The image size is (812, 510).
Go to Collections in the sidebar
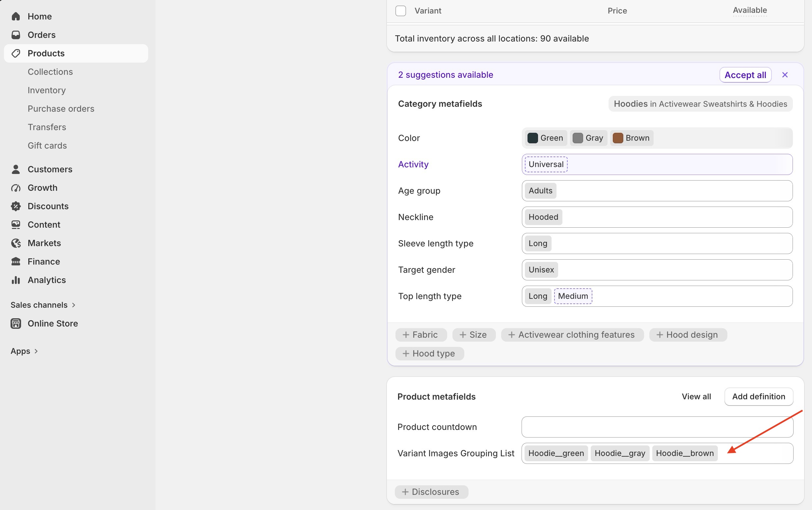(x=50, y=72)
